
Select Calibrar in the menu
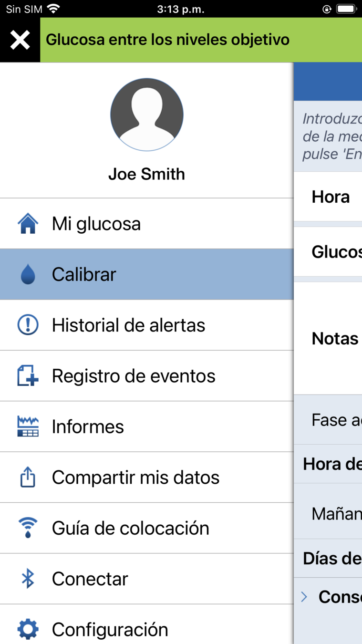click(x=84, y=275)
